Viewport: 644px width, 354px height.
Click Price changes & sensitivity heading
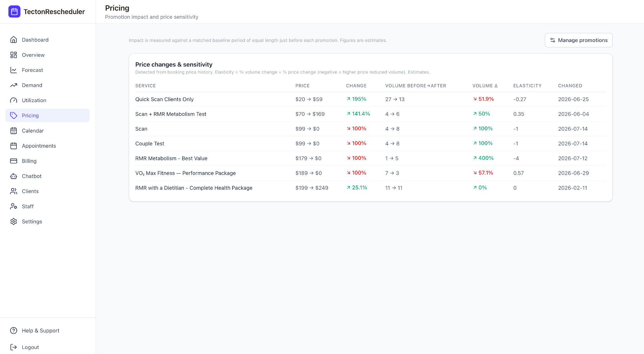click(174, 64)
